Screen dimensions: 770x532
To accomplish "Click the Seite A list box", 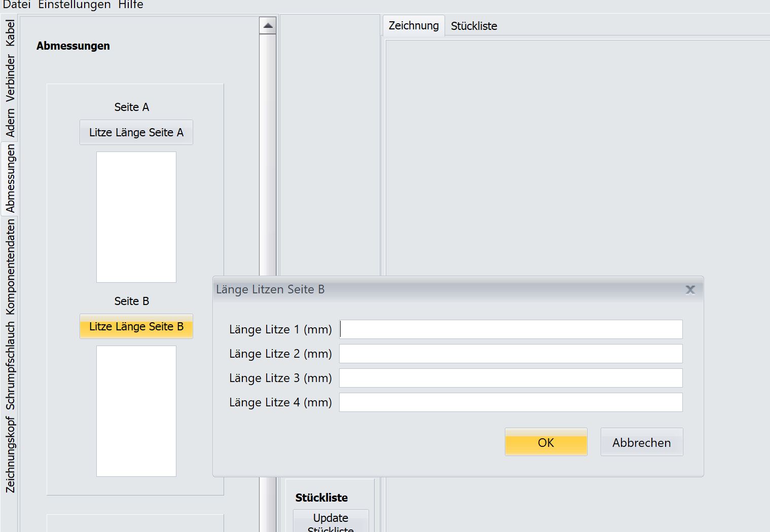I will tap(136, 217).
